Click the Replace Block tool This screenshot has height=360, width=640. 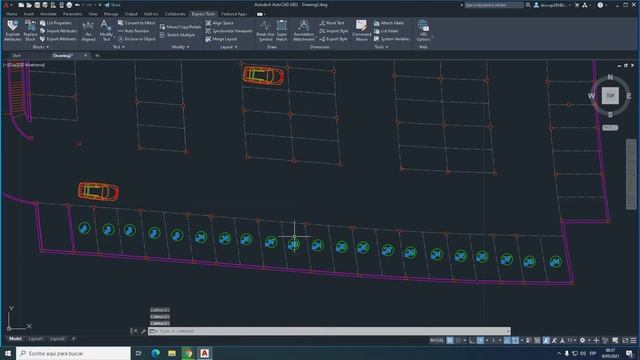point(30,30)
